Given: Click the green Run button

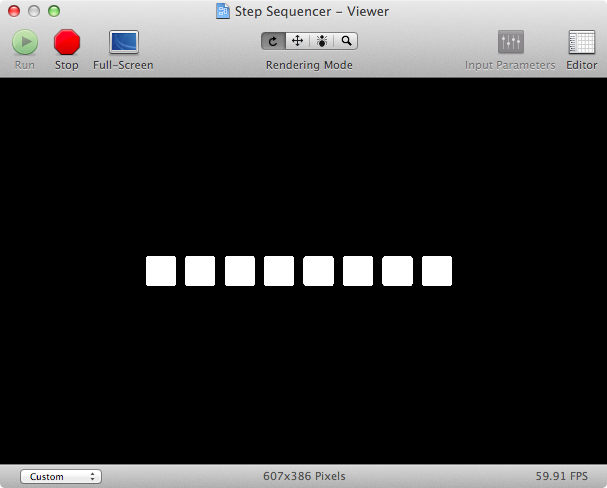Looking at the screenshot, I should tap(25, 42).
